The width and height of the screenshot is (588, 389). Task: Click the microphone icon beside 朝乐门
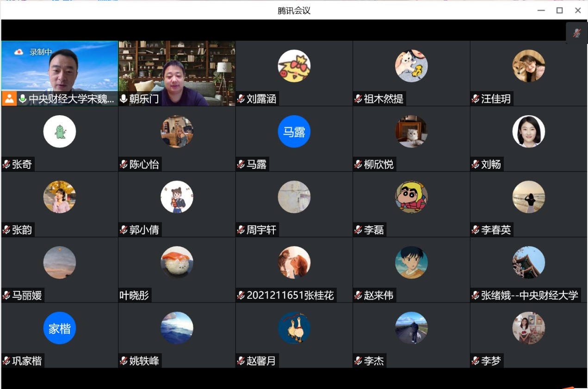click(x=124, y=99)
